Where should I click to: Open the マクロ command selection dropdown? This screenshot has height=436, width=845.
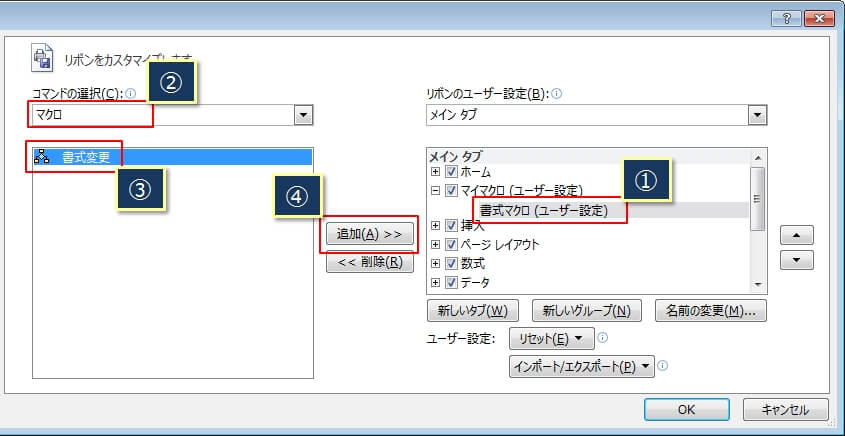click(x=304, y=116)
